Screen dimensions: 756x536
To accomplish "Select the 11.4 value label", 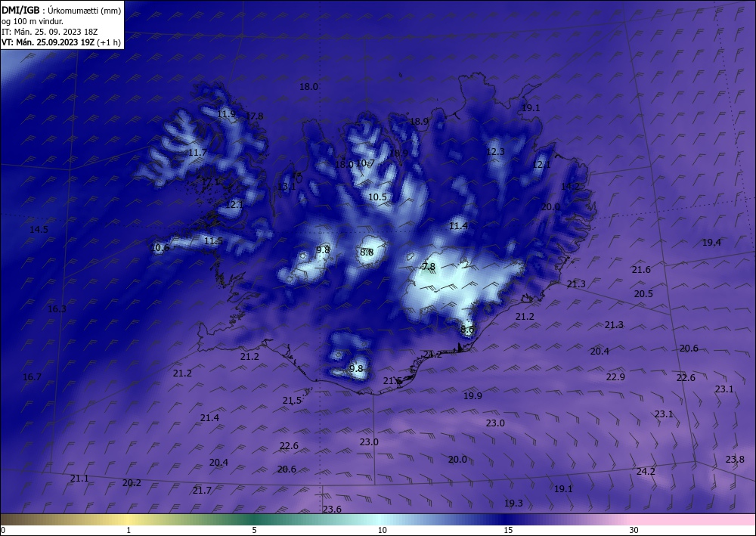I will [459, 226].
